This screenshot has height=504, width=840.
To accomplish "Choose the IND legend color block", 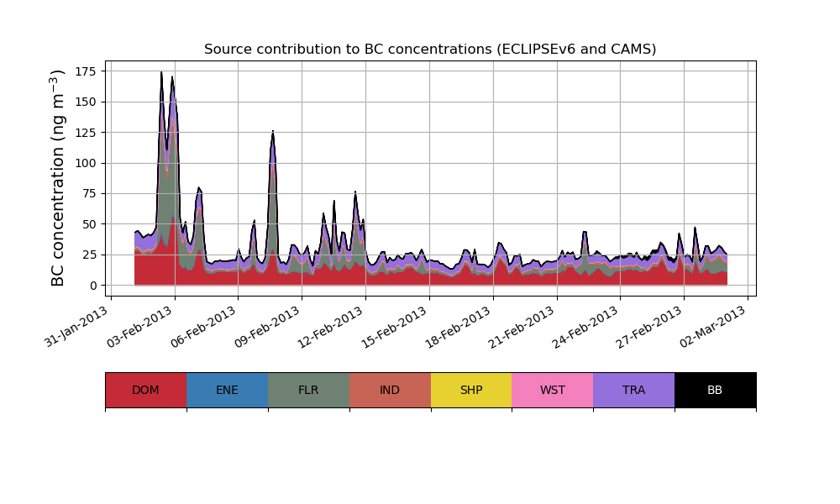I will click(x=390, y=390).
